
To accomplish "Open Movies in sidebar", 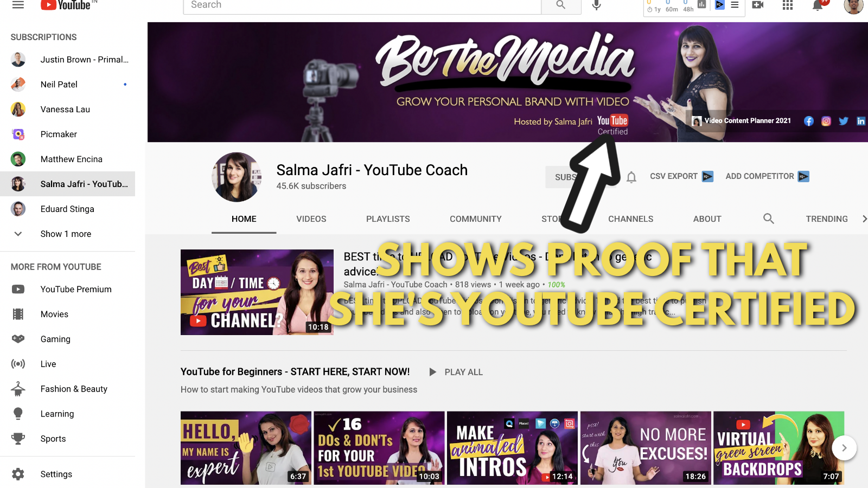I will coord(67,314).
